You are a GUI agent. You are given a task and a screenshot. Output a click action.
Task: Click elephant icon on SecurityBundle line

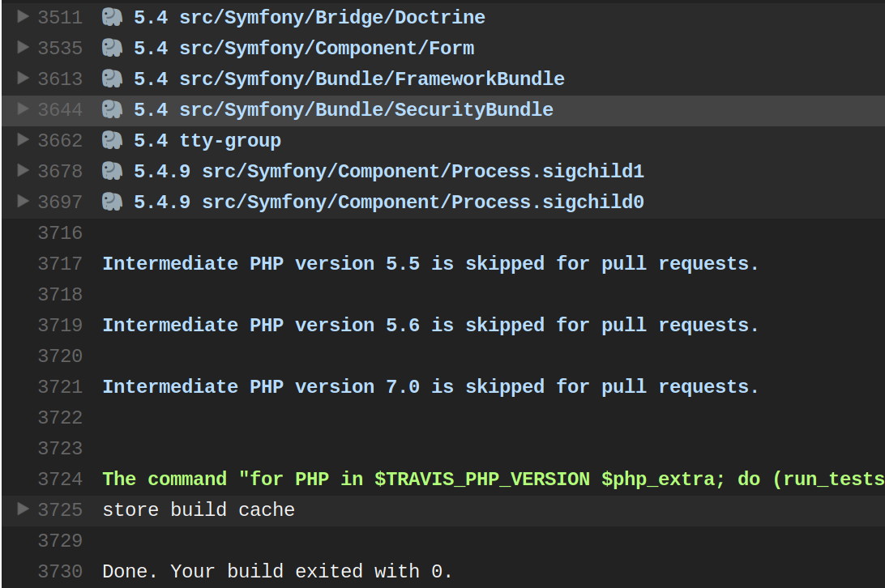pyautogui.click(x=112, y=109)
